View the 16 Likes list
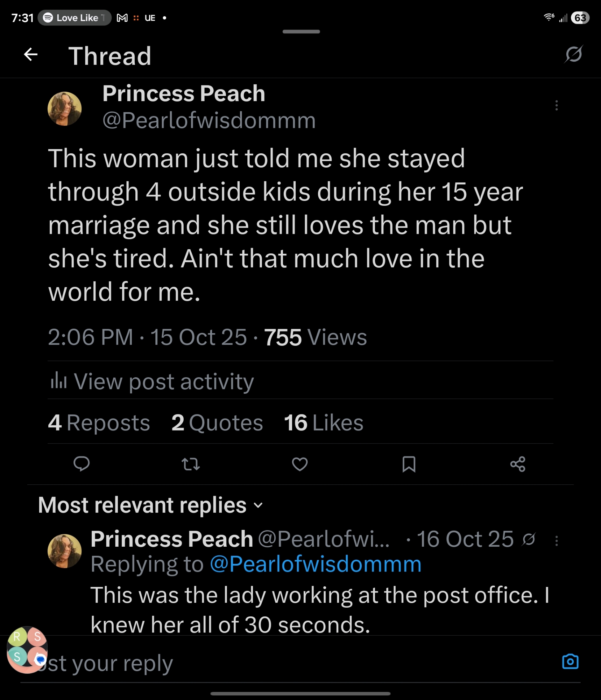The image size is (601, 700). click(x=324, y=423)
